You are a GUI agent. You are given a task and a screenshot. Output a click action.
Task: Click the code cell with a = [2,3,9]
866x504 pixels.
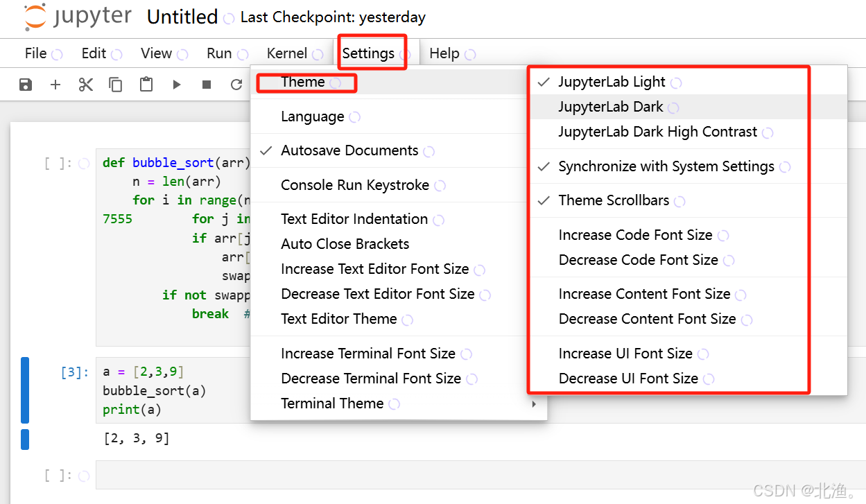(173, 390)
